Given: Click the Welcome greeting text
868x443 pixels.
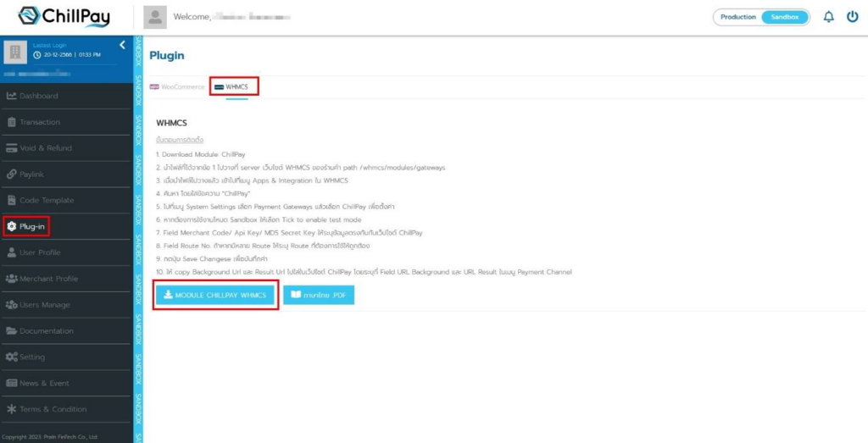Looking at the screenshot, I should tap(192, 17).
